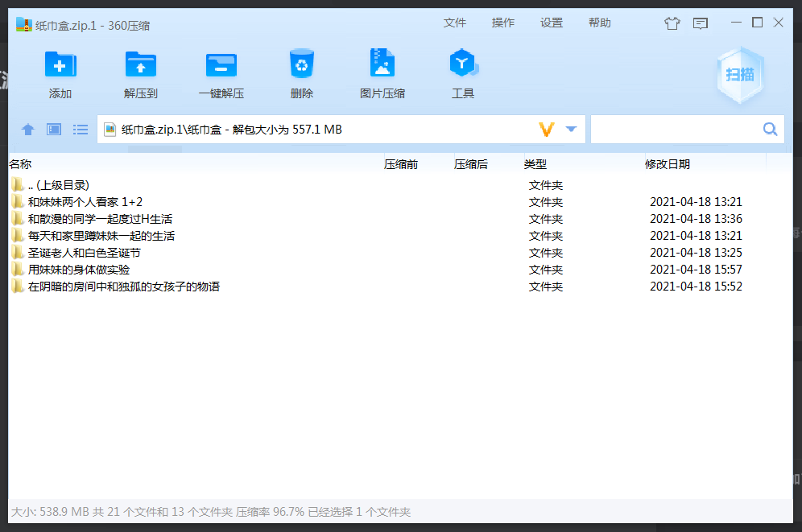
Task: Sort by the Type (类型) column header
Action: coord(535,164)
